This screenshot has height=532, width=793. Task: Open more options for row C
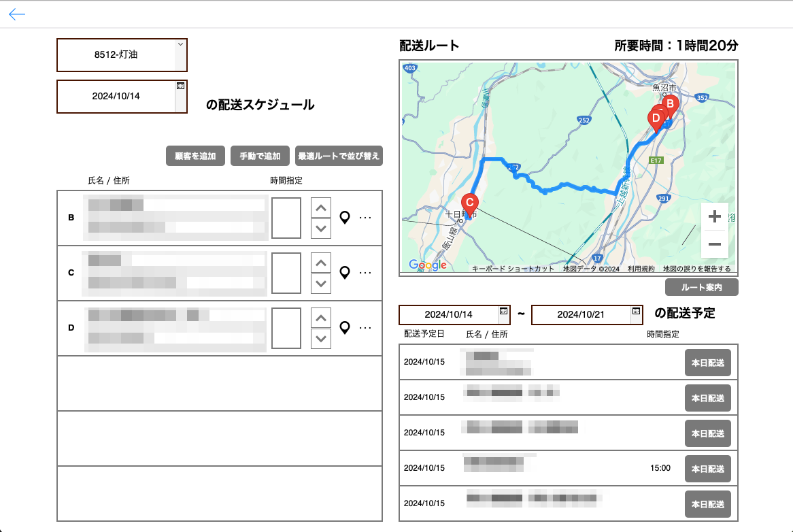pyautogui.click(x=365, y=273)
